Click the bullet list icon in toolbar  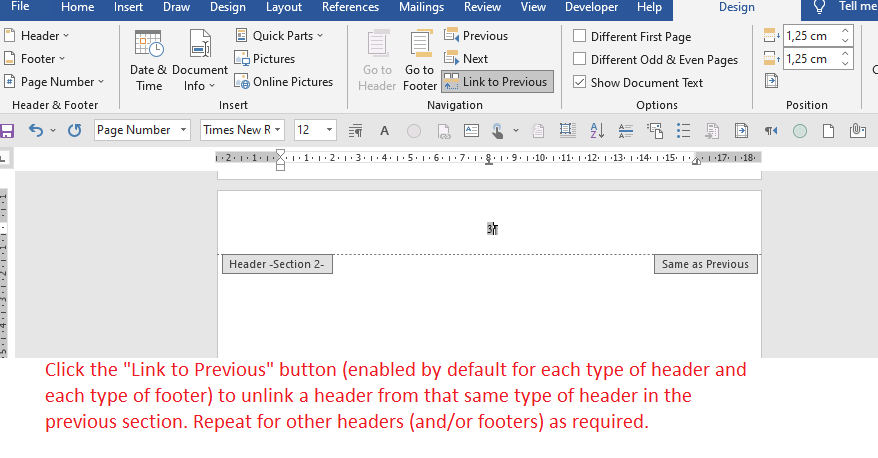[x=683, y=131]
